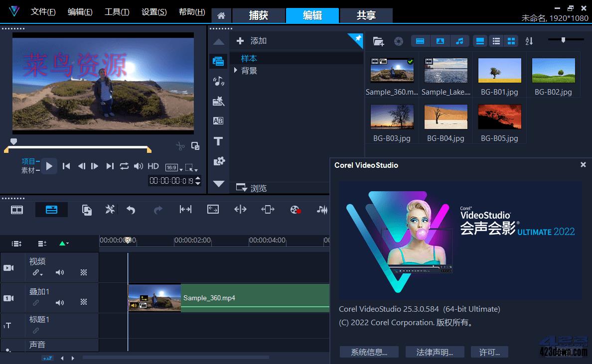The width and height of the screenshot is (592, 364).
Task: Open the overlay graphics flower icon
Action: [218, 161]
